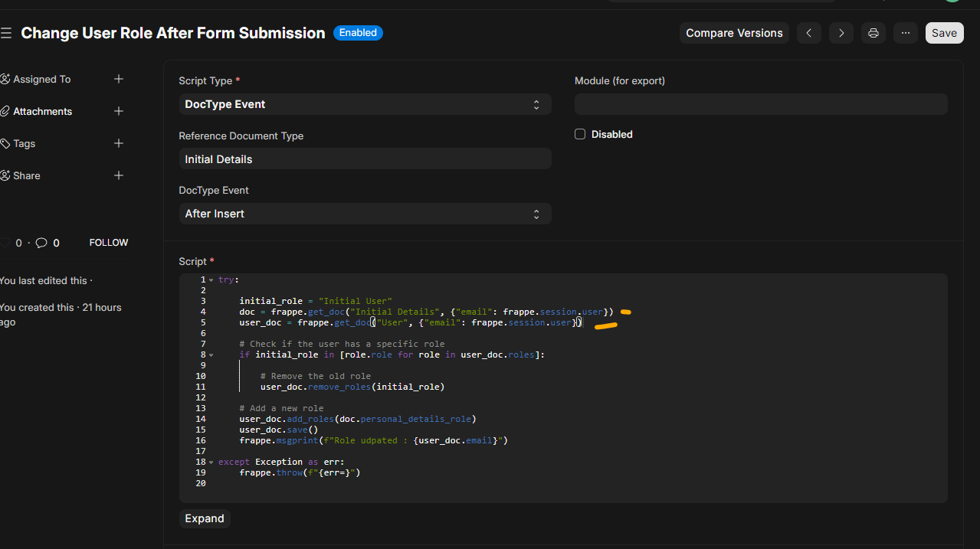Viewport: 980px width, 549px height.
Task: Expand the script editor
Action: click(x=204, y=518)
